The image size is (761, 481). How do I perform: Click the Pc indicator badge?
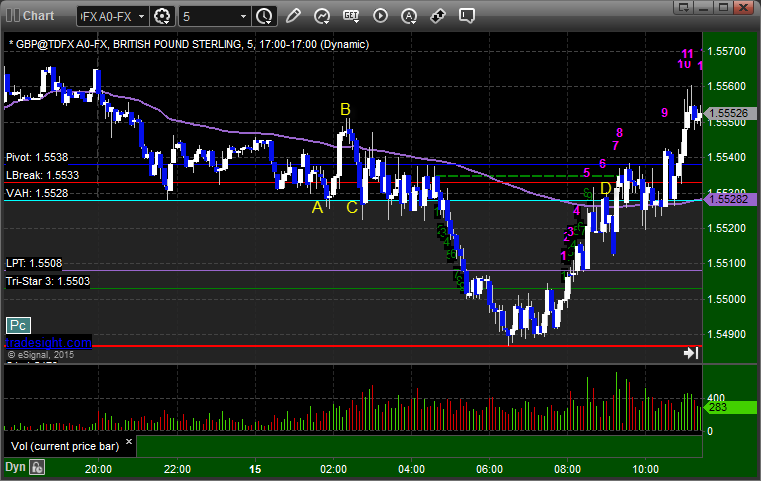click(18, 326)
